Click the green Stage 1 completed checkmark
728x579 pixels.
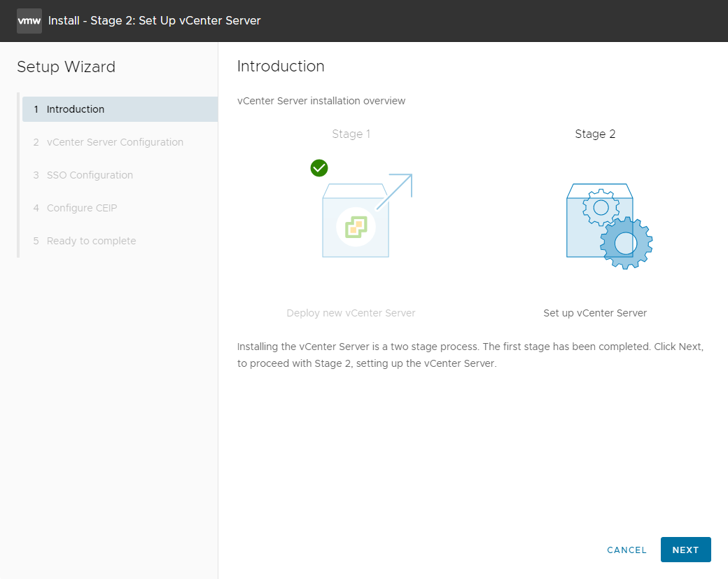[x=319, y=168]
